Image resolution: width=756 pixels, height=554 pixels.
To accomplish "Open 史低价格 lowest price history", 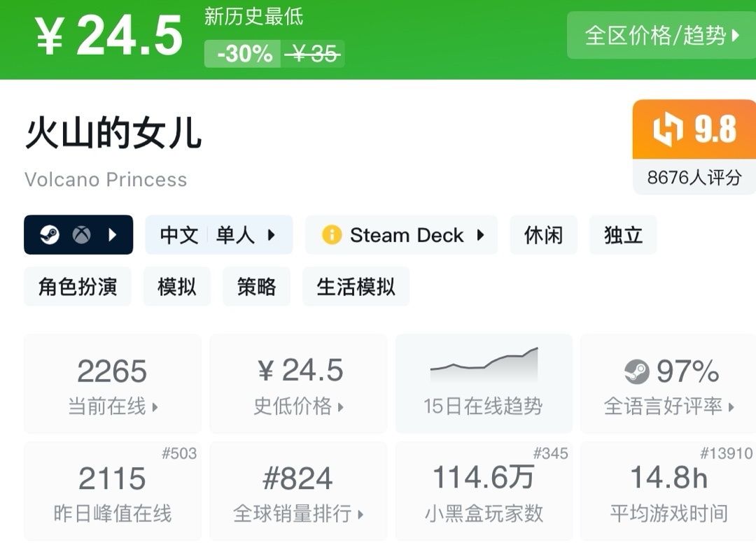I will coord(299,384).
